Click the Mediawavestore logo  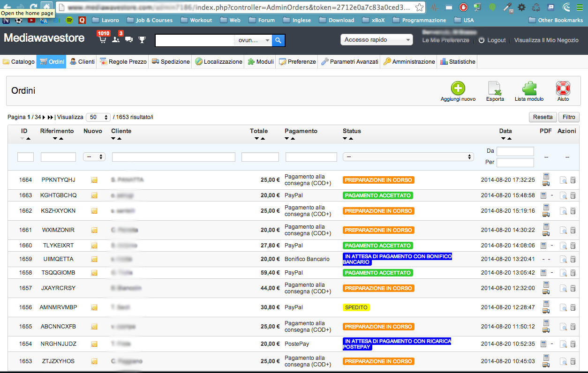44,38
